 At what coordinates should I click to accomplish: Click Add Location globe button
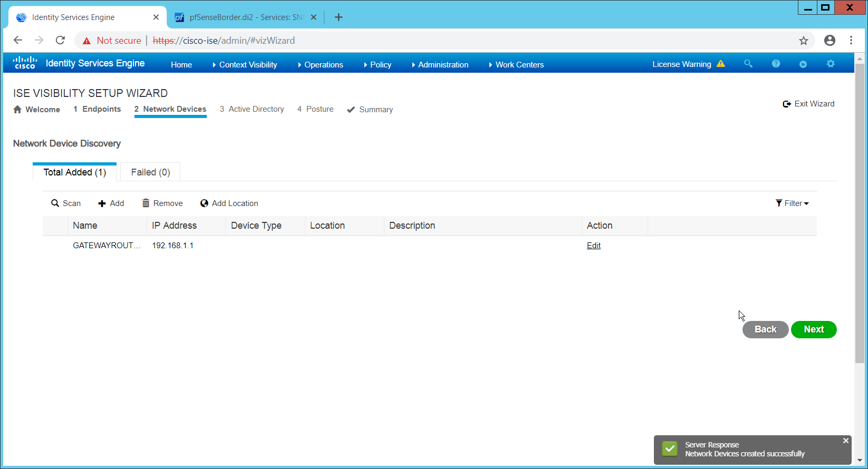pyautogui.click(x=229, y=203)
